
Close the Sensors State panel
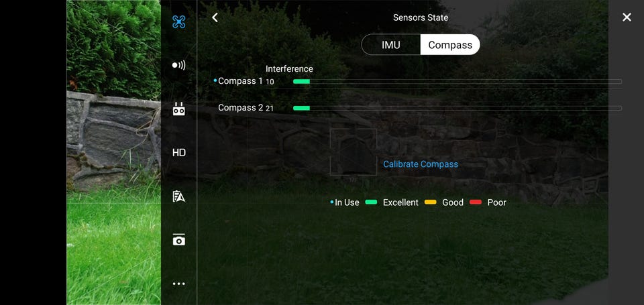coord(627,17)
